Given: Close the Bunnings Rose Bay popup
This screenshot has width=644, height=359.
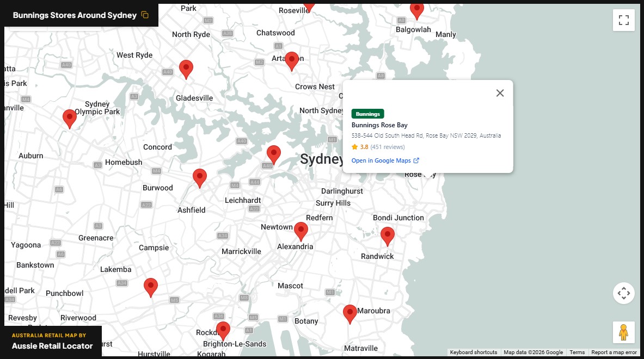Looking at the screenshot, I should pyautogui.click(x=500, y=93).
